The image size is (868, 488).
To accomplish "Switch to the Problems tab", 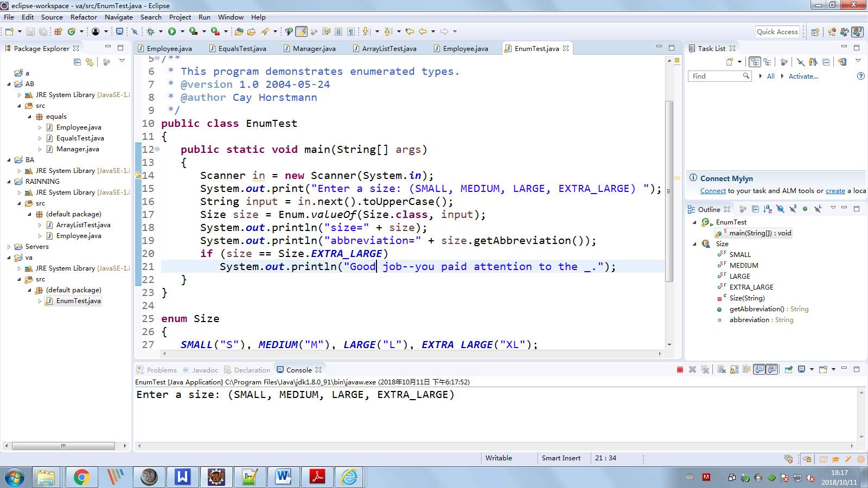I will 157,370.
